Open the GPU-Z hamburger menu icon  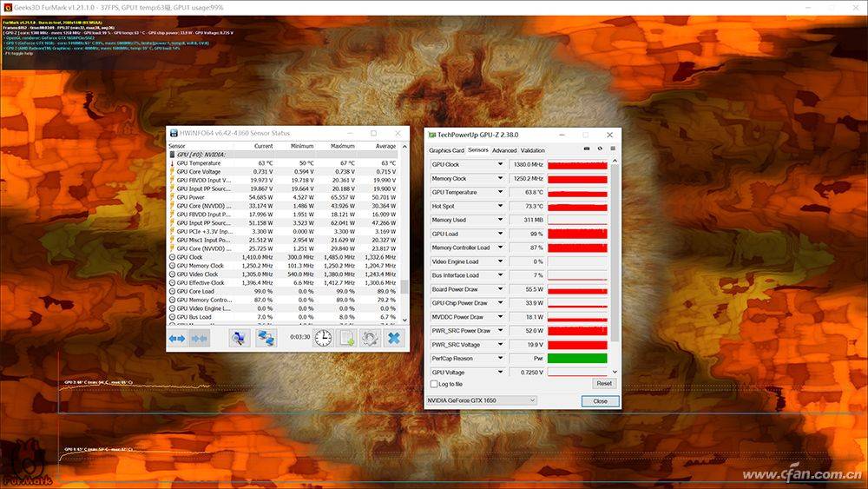pyautogui.click(x=613, y=149)
